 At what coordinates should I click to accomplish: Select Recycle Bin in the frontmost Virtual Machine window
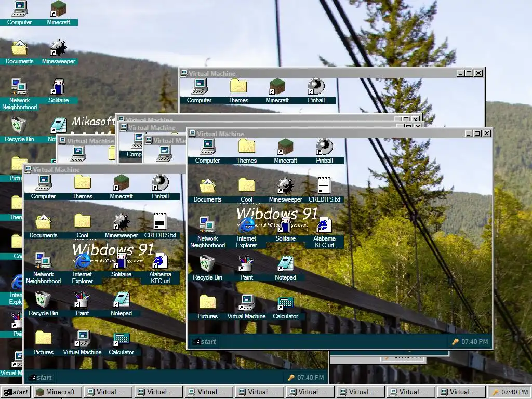tap(207, 269)
